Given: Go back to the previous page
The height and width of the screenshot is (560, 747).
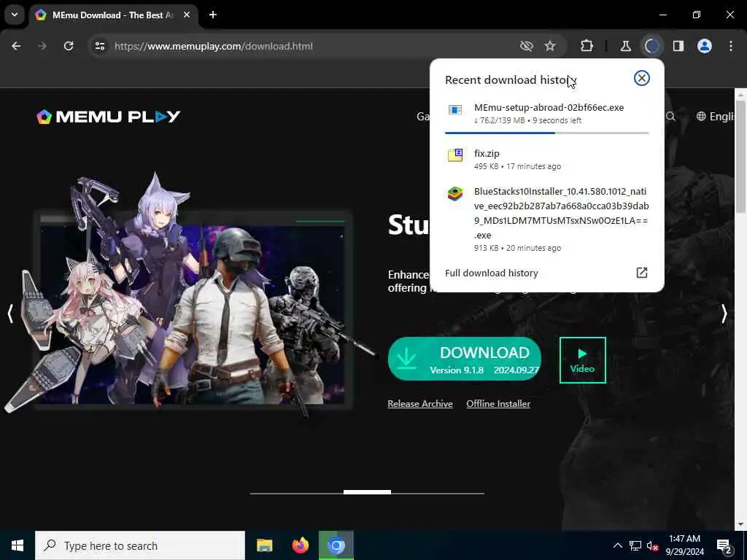Looking at the screenshot, I should pyautogui.click(x=16, y=46).
